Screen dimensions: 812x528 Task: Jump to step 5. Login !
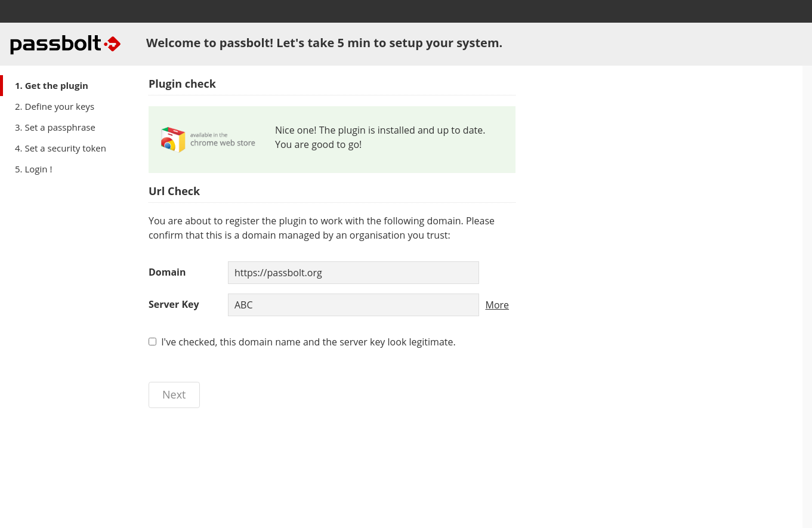pyautogui.click(x=33, y=169)
